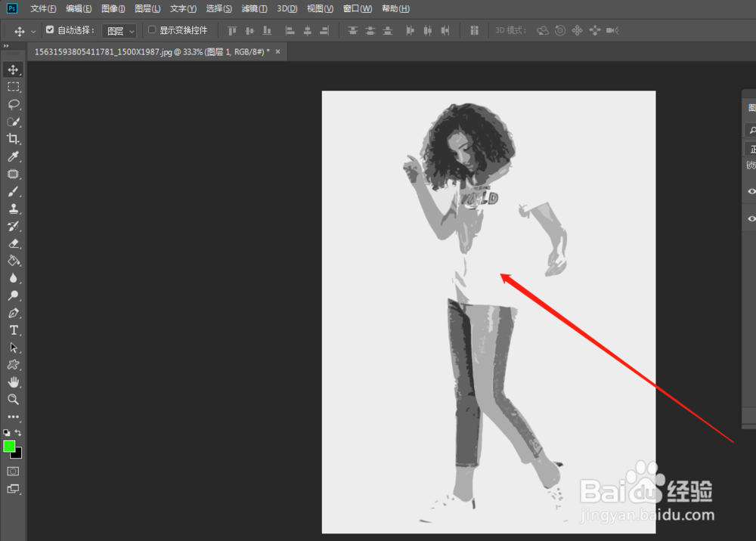756x541 pixels.
Task: Select the Custom Shape tool
Action: [13, 365]
